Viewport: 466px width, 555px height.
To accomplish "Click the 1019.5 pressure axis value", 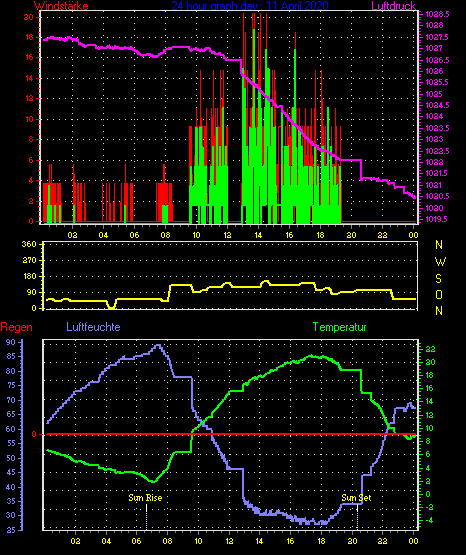I will [x=437, y=219].
